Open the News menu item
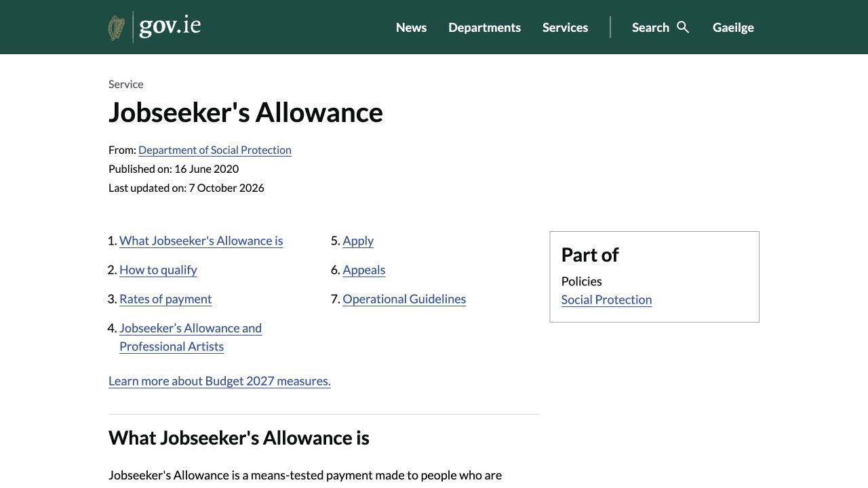868x488 pixels. (x=411, y=28)
